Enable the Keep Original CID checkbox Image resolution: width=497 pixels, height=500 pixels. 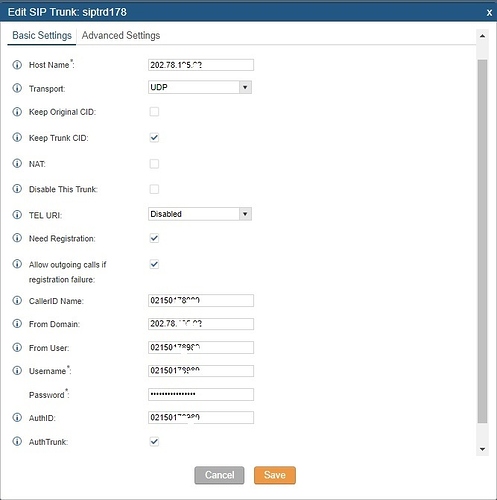pos(154,112)
